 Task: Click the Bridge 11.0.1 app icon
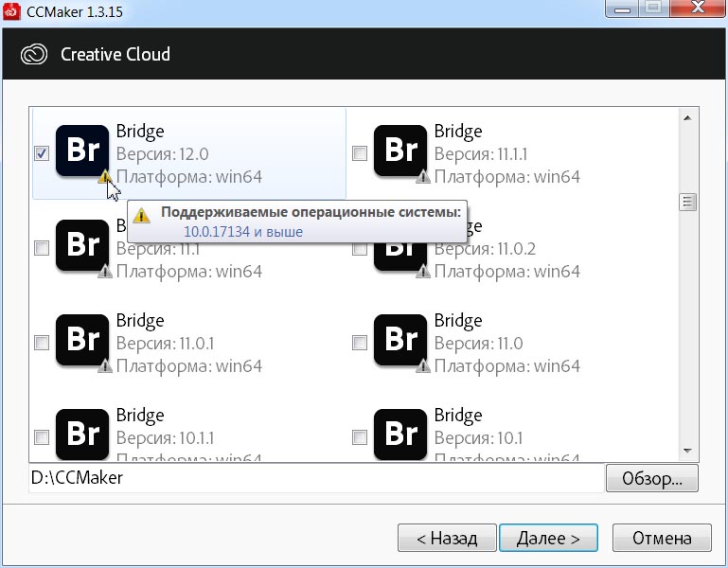pyautogui.click(x=82, y=340)
